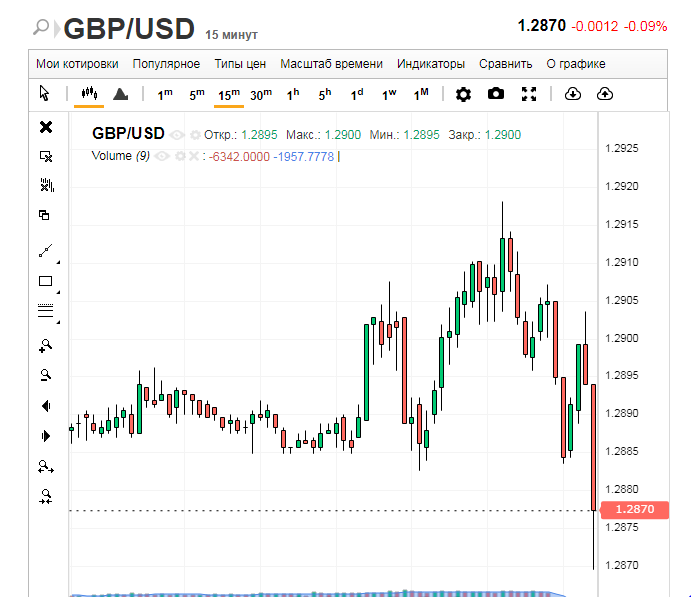Click the X icon atop side toolbar
691x597 pixels.
[46, 127]
